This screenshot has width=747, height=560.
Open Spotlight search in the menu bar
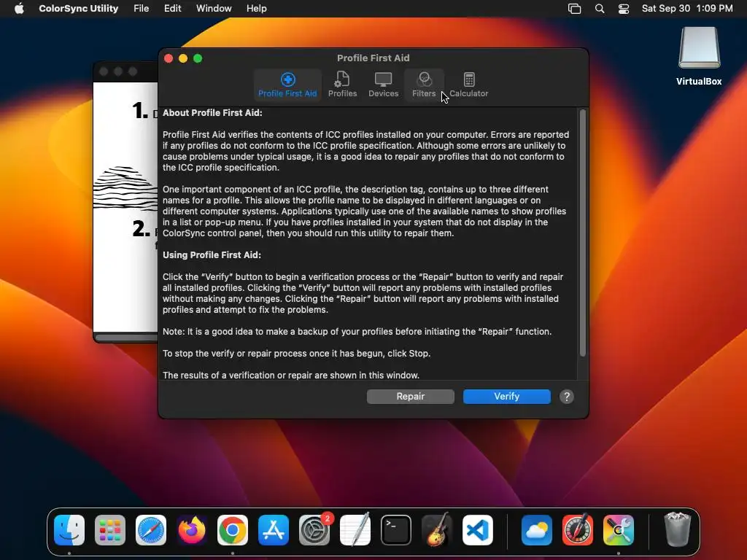(600, 9)
